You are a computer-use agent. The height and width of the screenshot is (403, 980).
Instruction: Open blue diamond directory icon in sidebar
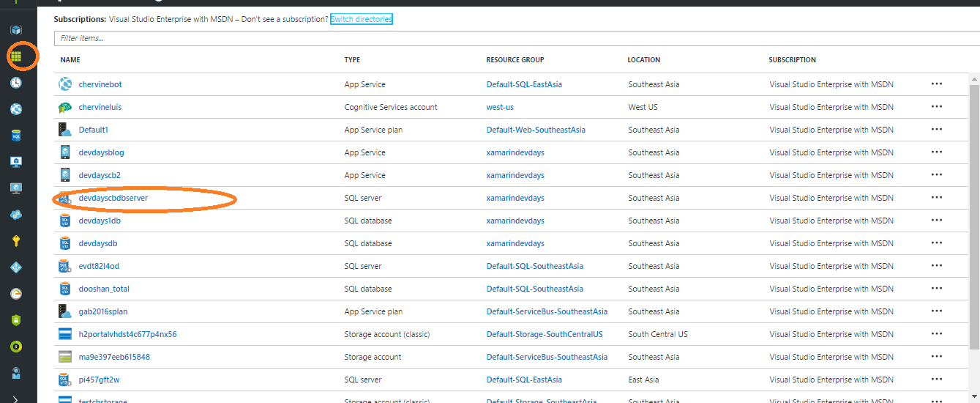16,267
